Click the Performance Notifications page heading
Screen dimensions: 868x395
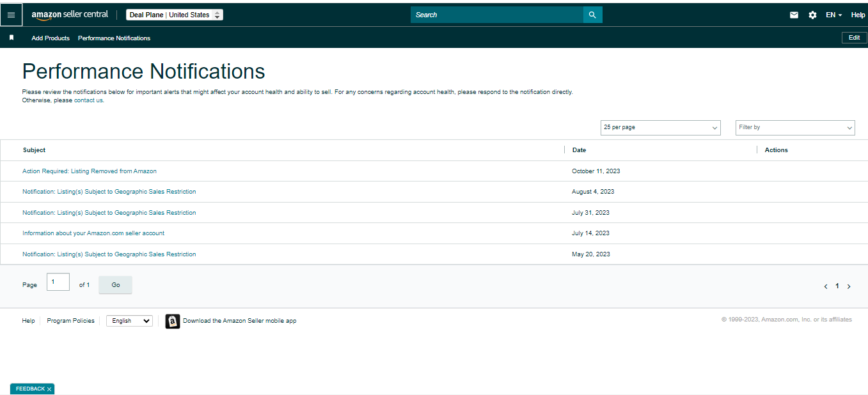coord(143,71)
